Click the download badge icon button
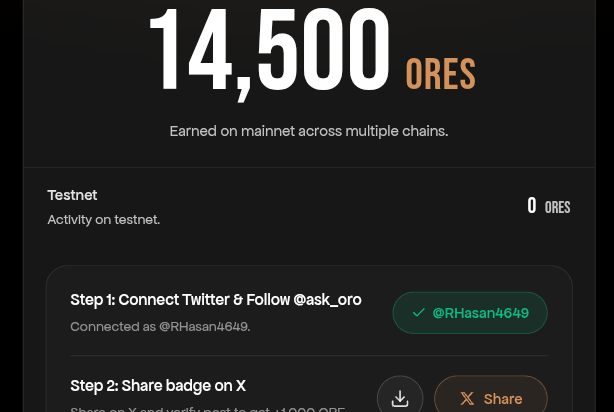This screenshot has height=412, width=614. click(x=400, y=398)
